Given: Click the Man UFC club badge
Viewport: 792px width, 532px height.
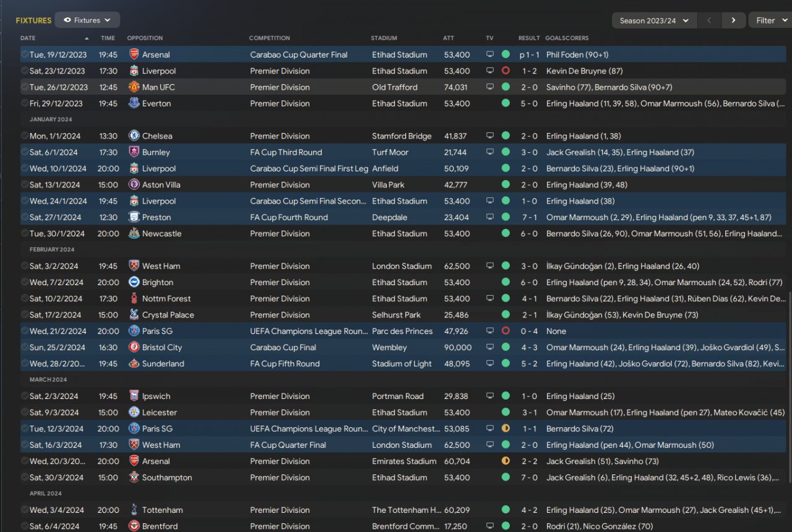Looking at the screenshot, I should point(134,87).
